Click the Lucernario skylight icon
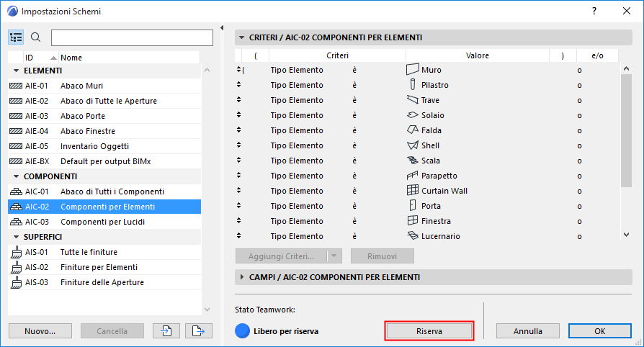This screenshot has height=347, width=644. click(412, 236)
